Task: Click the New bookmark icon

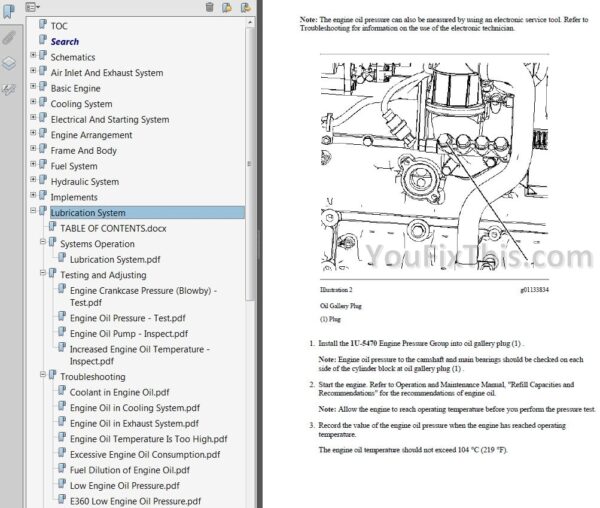Action: 226,7
